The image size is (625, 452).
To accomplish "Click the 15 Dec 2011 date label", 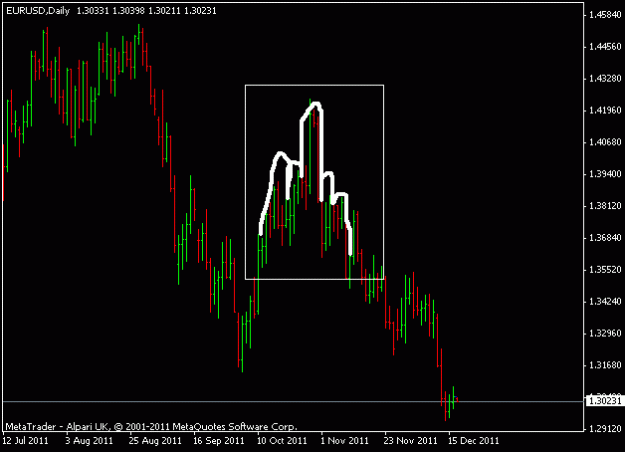I will 474,441.
